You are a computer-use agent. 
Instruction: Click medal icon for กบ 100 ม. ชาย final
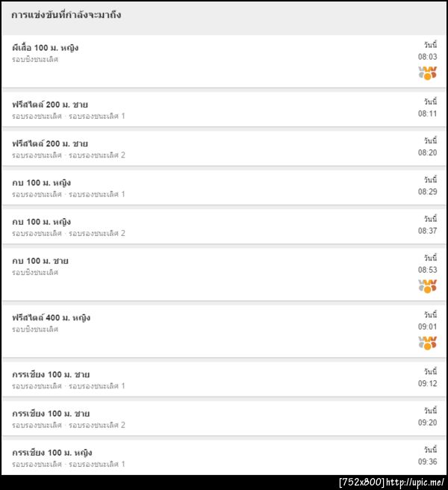[427, 286]
